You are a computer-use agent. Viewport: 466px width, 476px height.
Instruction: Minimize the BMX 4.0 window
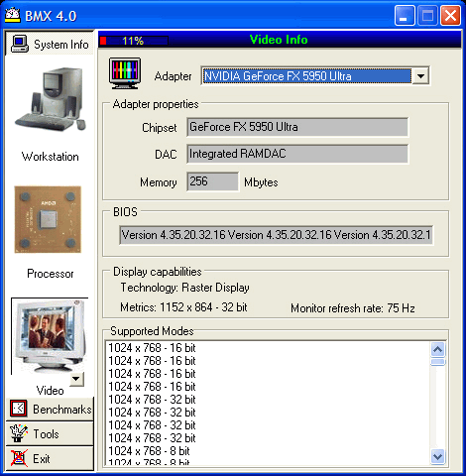[405, 16]
